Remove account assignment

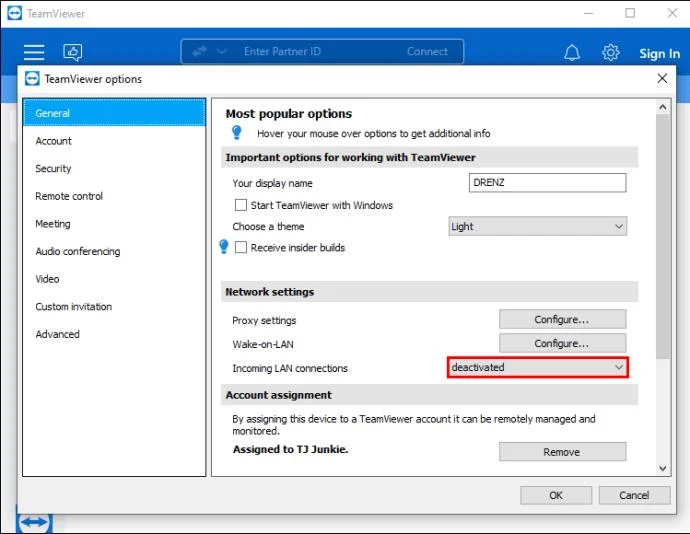(x=562, y=452)
